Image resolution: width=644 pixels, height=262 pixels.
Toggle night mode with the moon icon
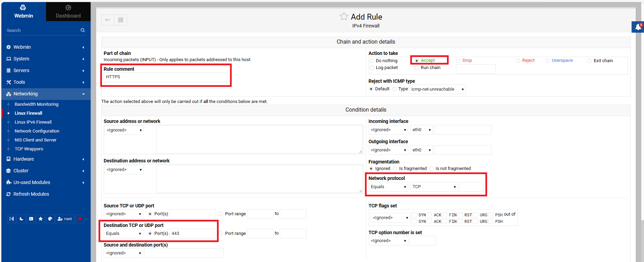pyautogui.click(x=21, y=219)
